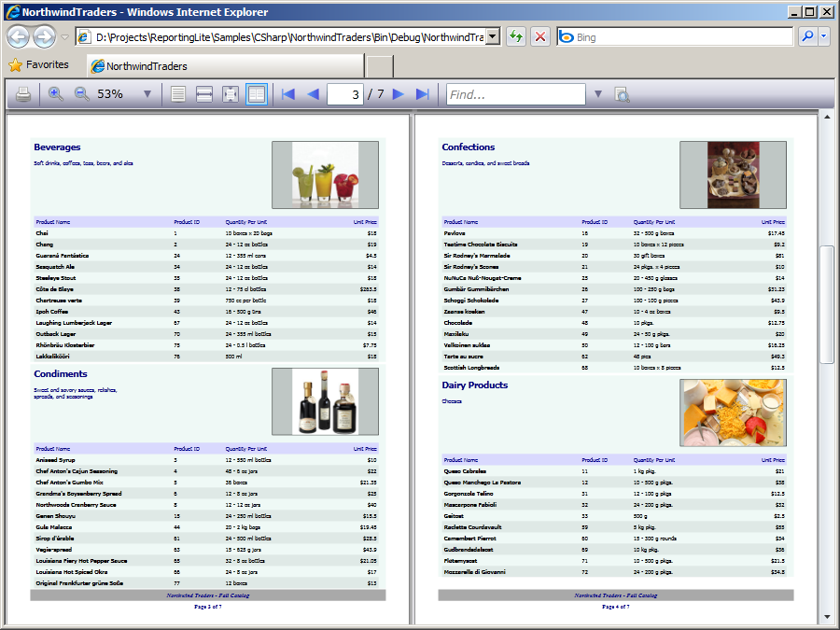This screenshot has height=630, width=840.
Task: Click the page number input box
Action: tap(345, 94)
